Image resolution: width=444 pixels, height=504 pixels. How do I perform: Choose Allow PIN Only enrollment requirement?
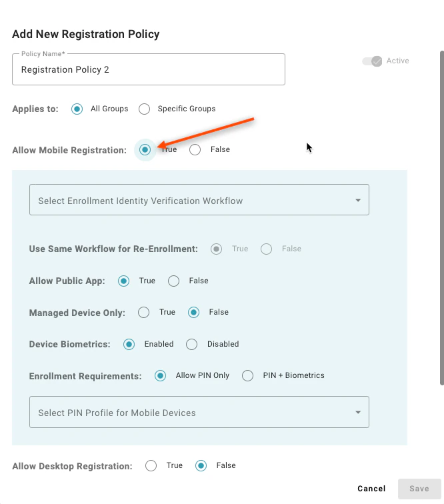pos(160,376)
